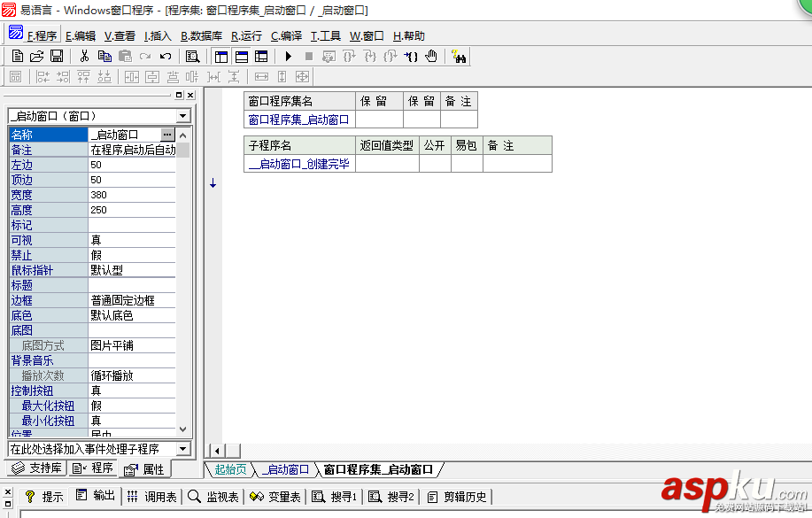
Task: Click the property list scroll-up arrow
Action: [x=182, y=135]
